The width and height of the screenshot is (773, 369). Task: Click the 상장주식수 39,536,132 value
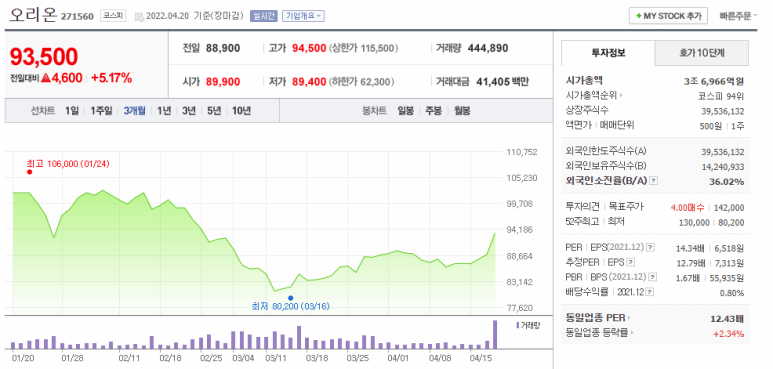coord(723,111)
